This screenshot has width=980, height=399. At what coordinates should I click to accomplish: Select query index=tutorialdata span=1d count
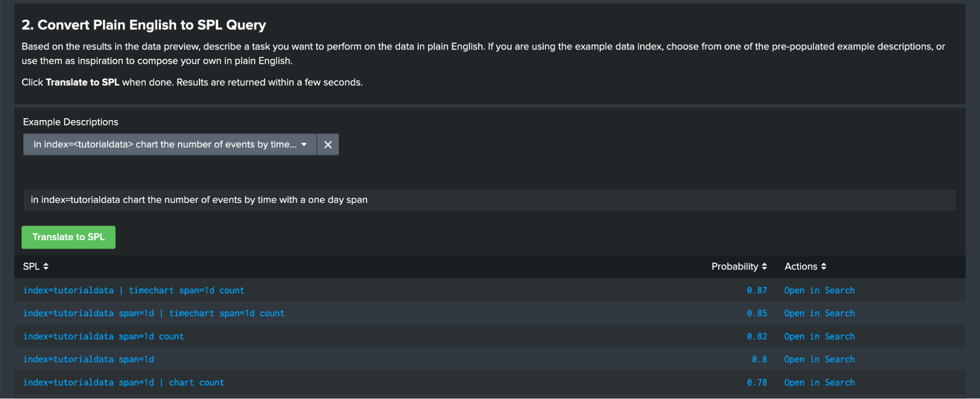click(x=103, y=336)
